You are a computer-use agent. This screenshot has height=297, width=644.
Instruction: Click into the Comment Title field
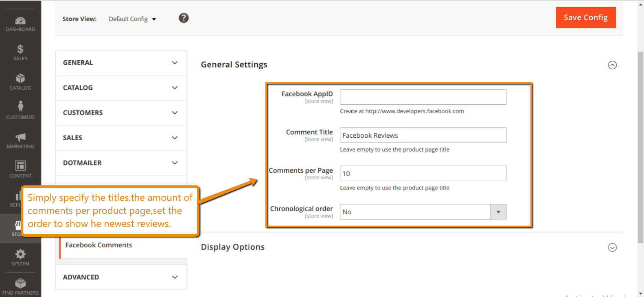[x=423, y=135]
